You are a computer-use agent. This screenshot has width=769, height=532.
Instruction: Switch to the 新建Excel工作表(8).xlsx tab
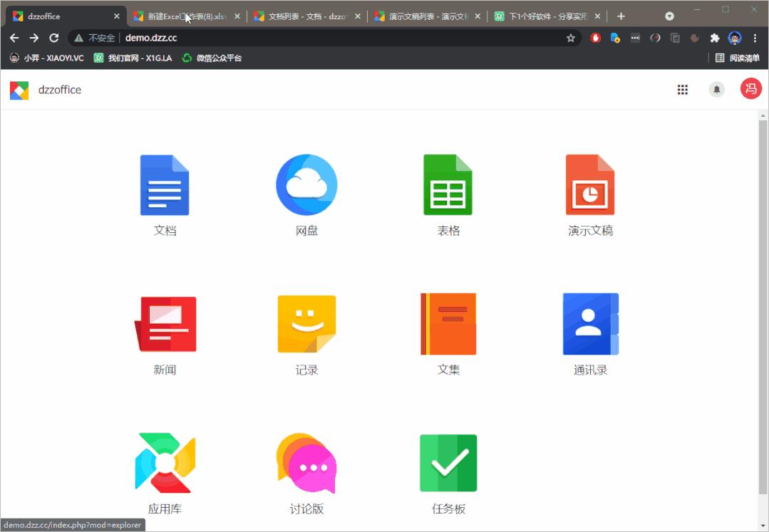[x=182, y=14]
